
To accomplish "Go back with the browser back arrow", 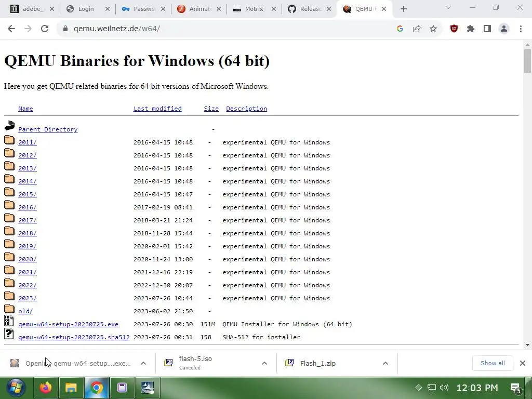I will [11, 29].
